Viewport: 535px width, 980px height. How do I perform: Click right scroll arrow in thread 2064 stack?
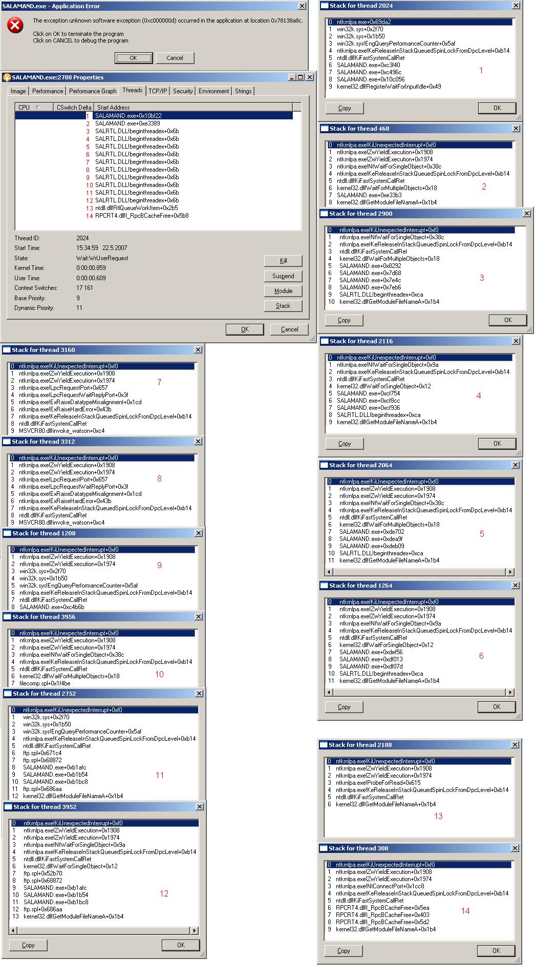(510, 572)
